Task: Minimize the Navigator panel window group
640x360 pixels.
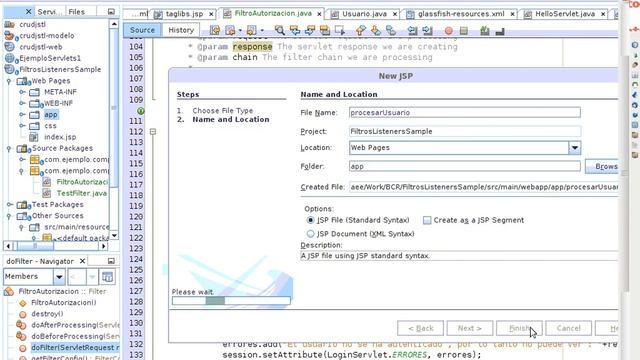Action: (x=111, y=261)
